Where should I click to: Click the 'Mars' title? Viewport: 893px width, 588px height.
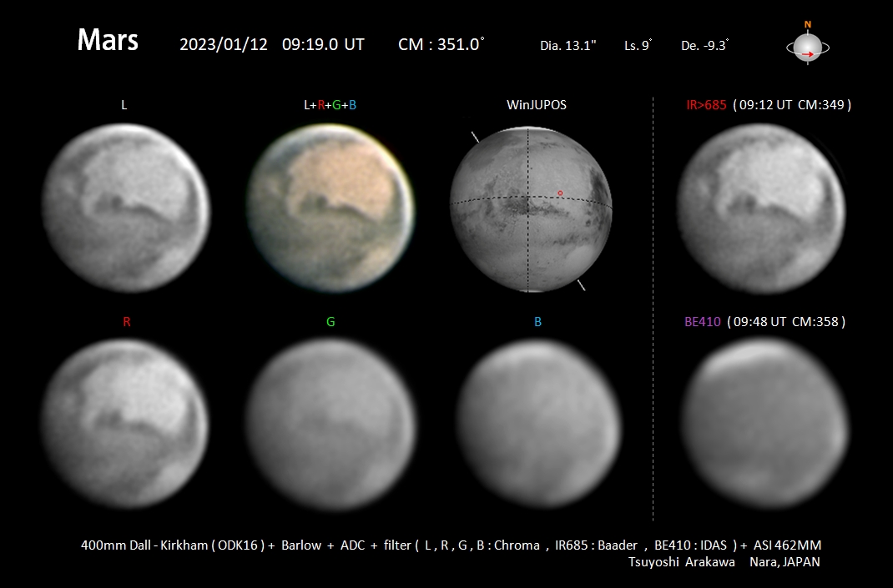pos(108,40)
